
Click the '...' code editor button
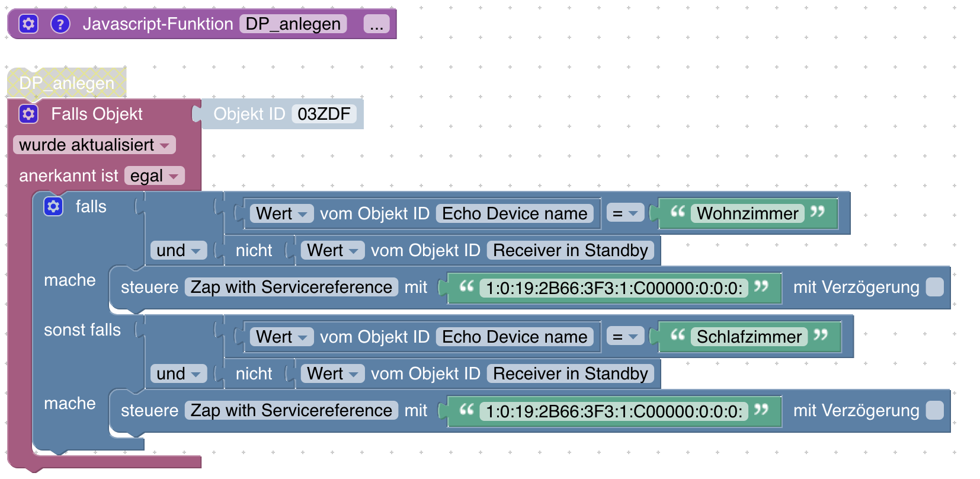click(377, 24)
